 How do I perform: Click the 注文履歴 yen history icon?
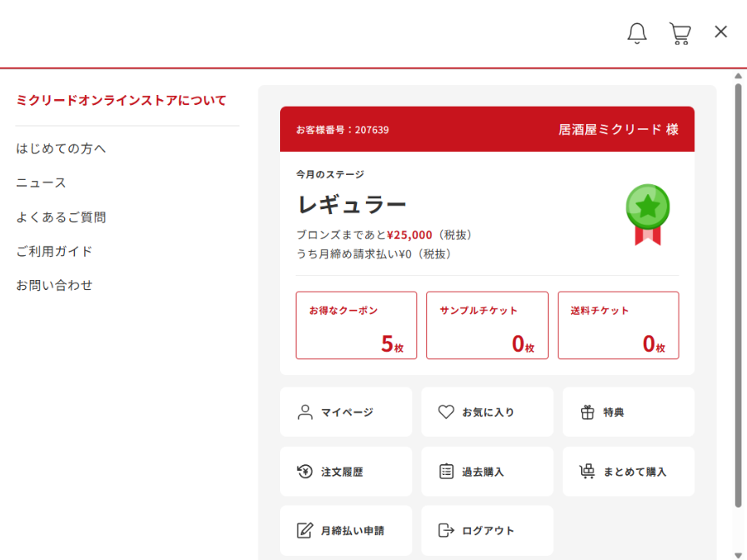(305, 472)
